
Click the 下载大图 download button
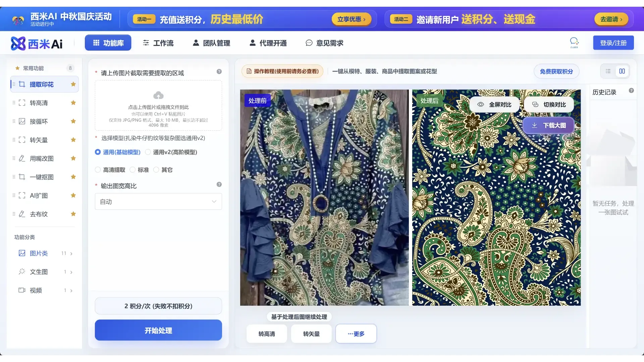pyautogui.click(x=548, y=125)
